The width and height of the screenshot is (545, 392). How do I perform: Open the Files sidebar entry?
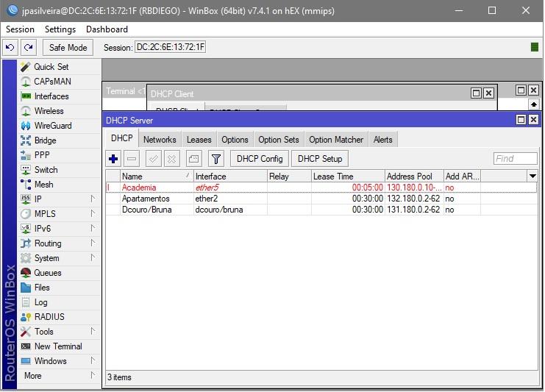click(59, 288)
